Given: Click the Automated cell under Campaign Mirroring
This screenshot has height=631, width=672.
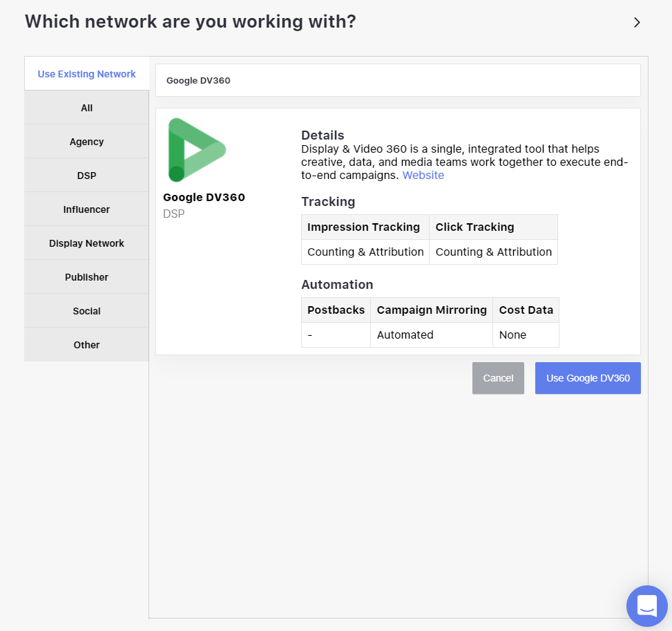Looking at the screenshot, I should [x=432, y=335].
